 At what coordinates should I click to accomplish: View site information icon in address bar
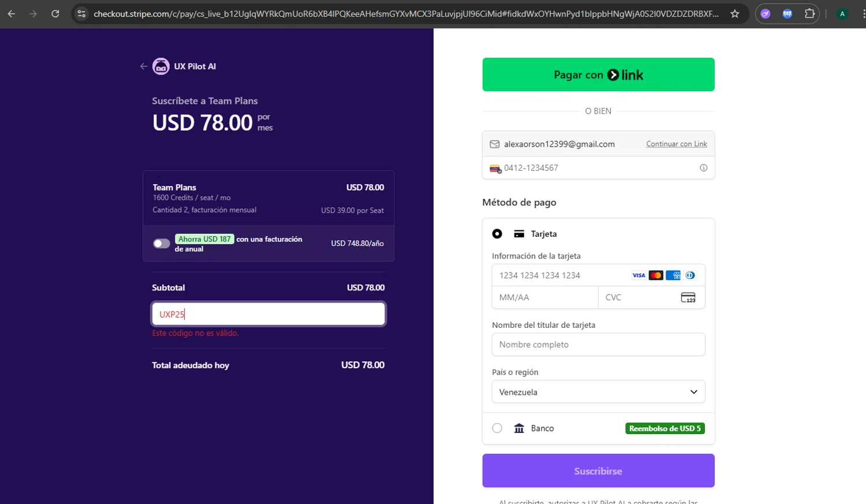coord(81,13)
